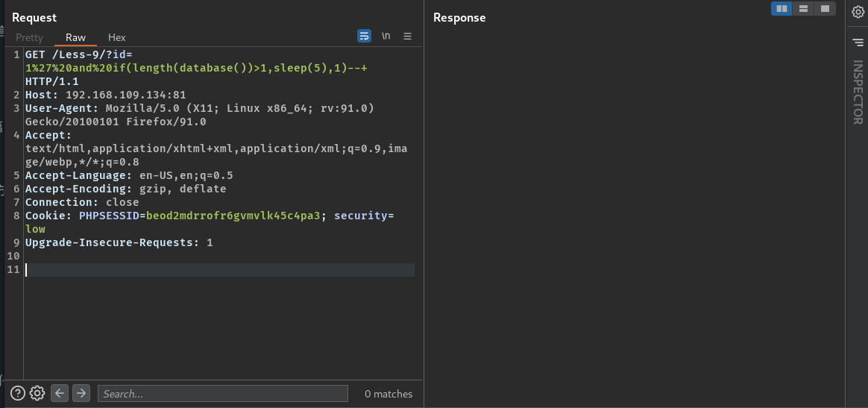The image size is (868, 408).
Task: Click the Upgrade-Insecure-Requests header line
Action: pyautogui.click(x=119, y=242)
